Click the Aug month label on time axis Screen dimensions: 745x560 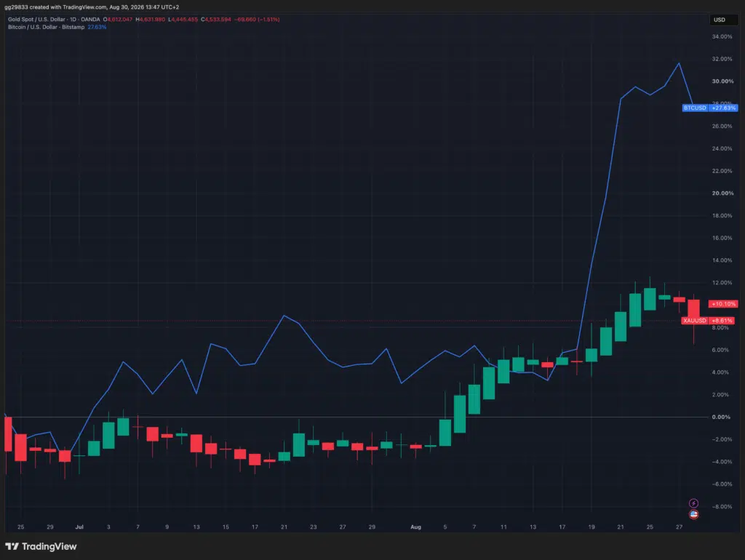click(x=415, y=527)
